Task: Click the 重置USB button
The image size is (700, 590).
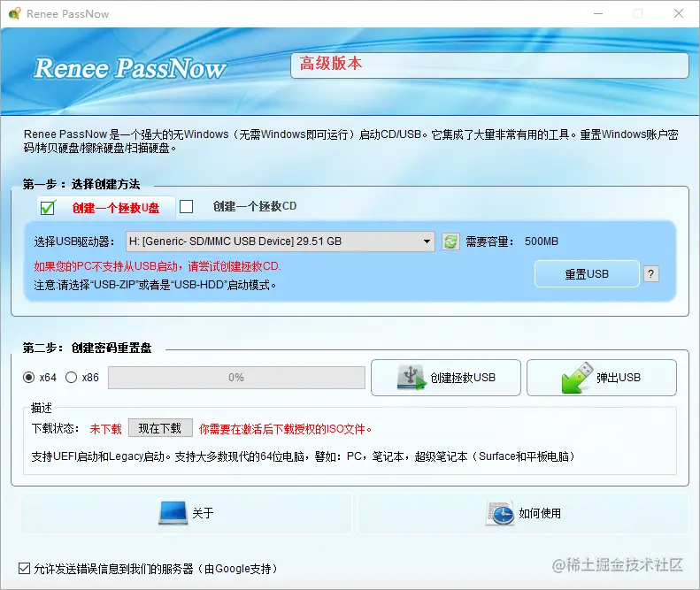Action: point(587,273)
